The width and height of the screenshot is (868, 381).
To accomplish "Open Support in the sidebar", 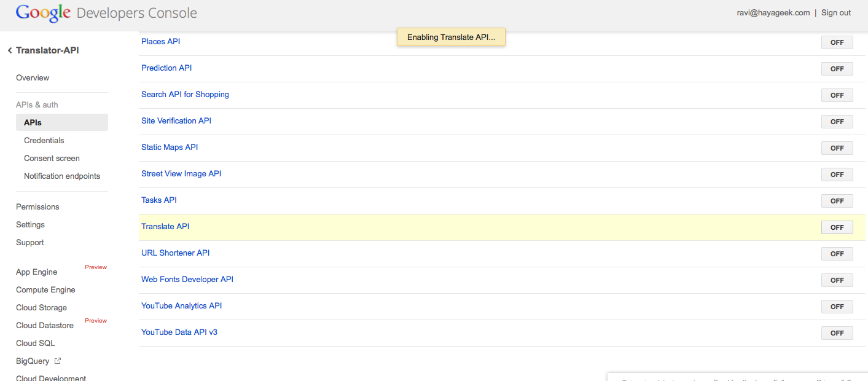I will (29, 243).
